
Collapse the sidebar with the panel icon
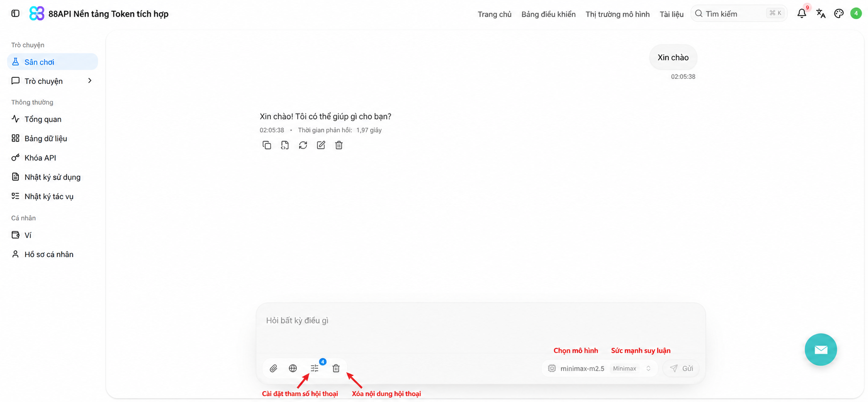coord(16,14)
